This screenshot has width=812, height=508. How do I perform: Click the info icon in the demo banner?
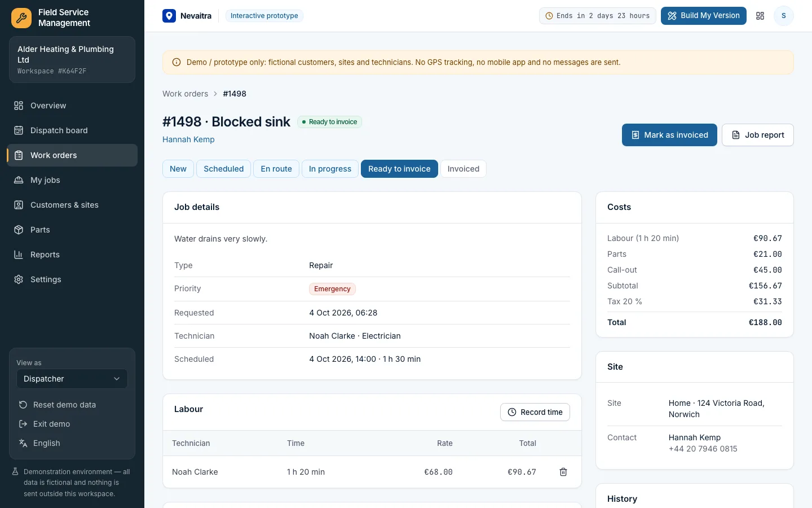coord(176,62)
